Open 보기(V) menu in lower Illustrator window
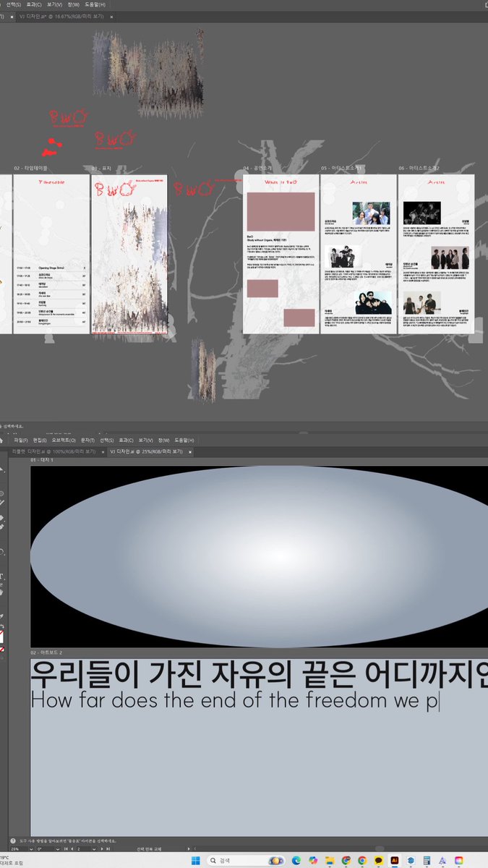Screen dimensions: 488x868 [145, 440]
